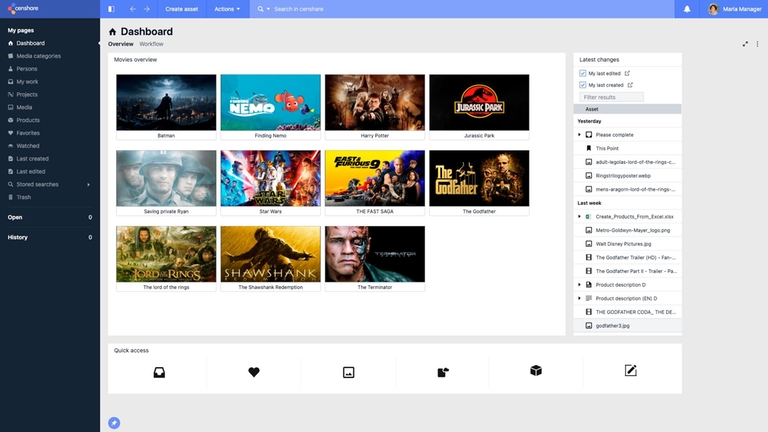The image size is (768, 432).
Task: Expand Product description (EN) D row
Action: click(x=579, y=298)
